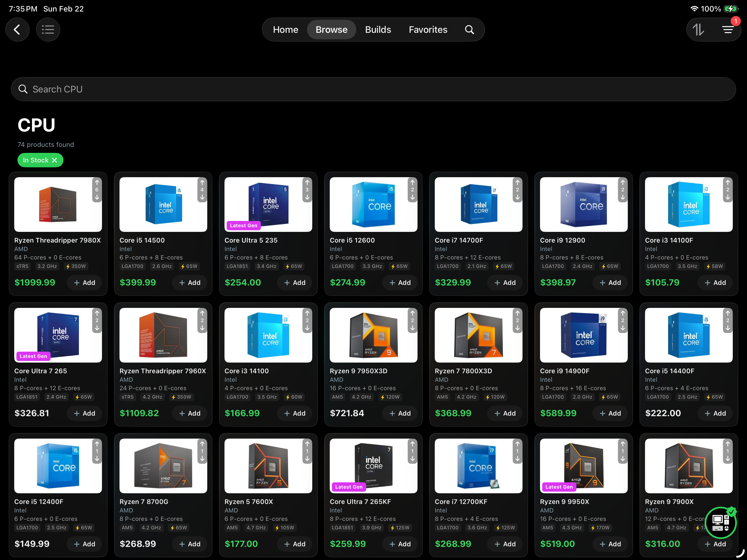Open sort options with the up-down arrows icon
The image size is (747, 560).
point(698,30)
